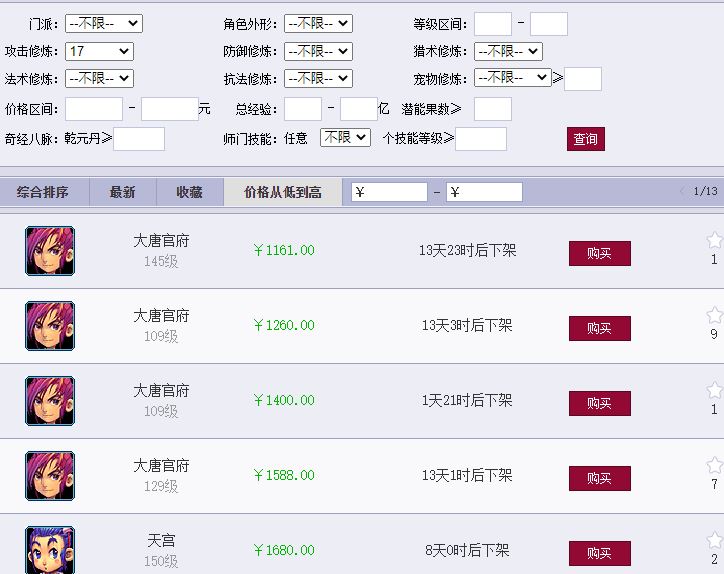Click avatar of 145级 大唐官府 character

(x=50, y=251)
